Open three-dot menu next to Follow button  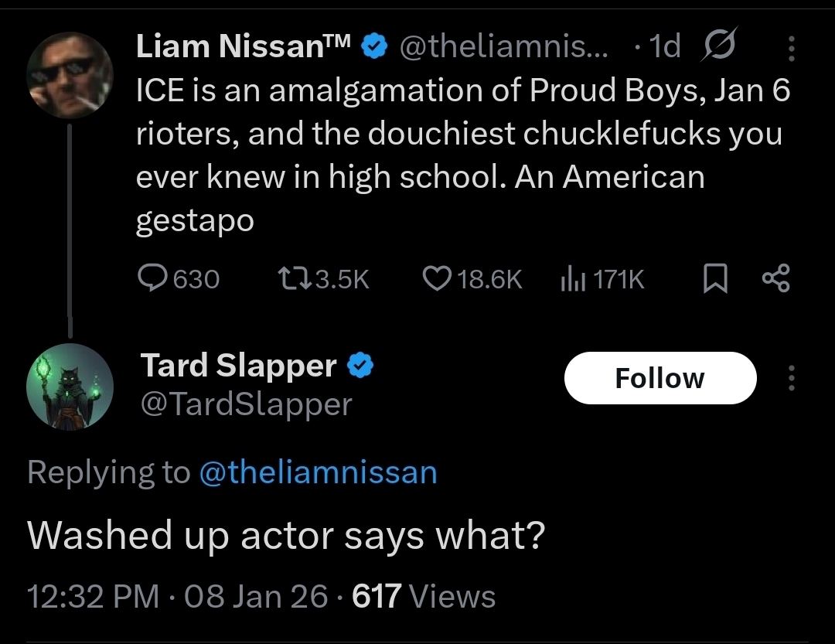[x=790, y=378]
